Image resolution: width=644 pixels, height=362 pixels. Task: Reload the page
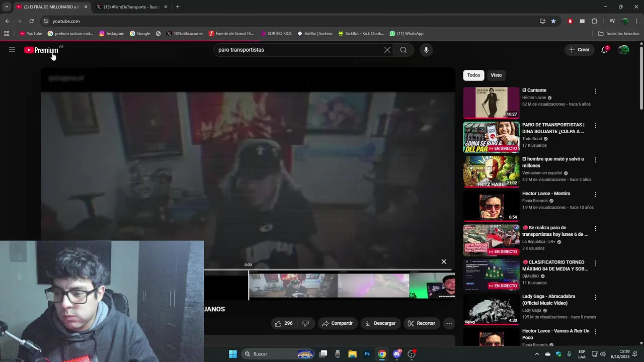(x=31, y=21)
